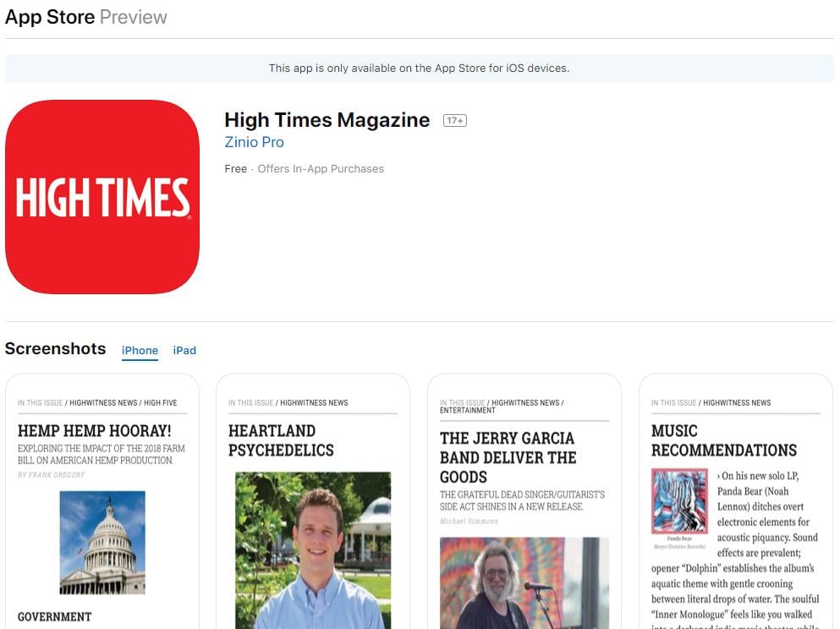The image size is (840, 629).
Task: Click the Capitol building image
Action: (x=102, y=542)
